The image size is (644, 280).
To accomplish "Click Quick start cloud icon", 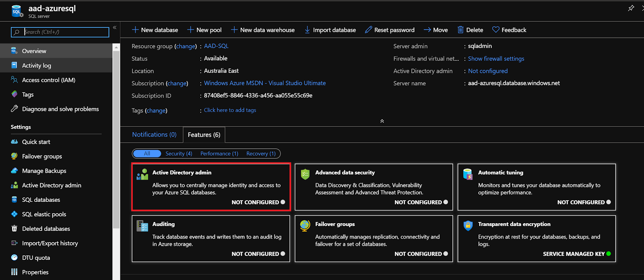I will pyautogui.click(x=14, y=142).
